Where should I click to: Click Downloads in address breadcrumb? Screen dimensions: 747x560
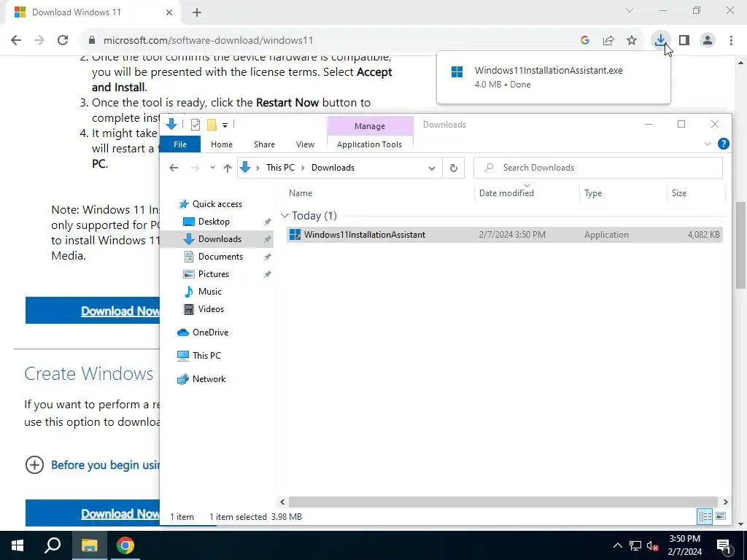(333, 168)
